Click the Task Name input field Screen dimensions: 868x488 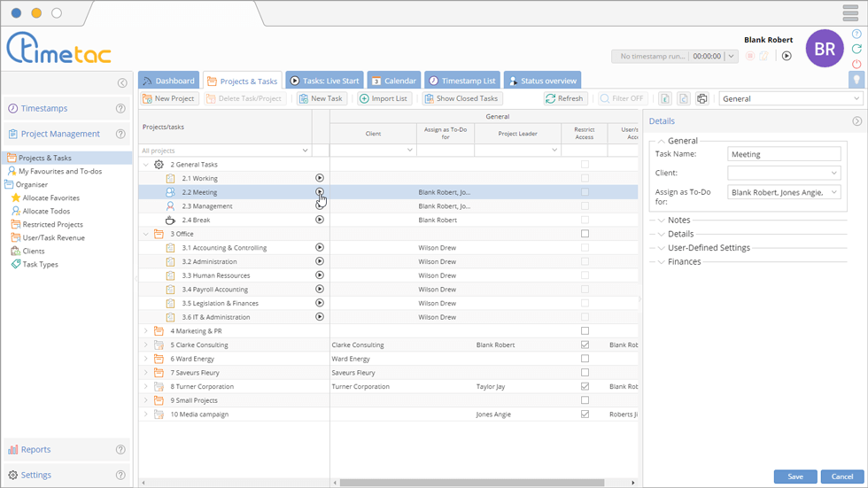click(784, 154)
